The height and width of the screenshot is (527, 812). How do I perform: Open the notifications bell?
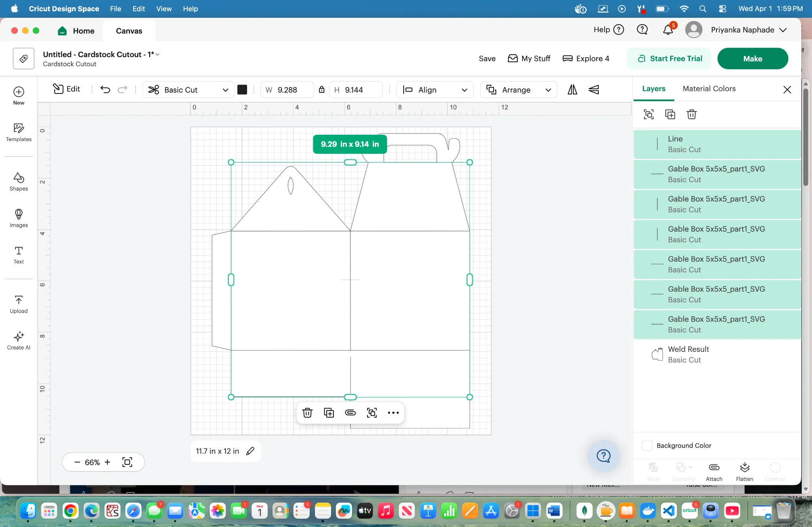pos(668,30)
